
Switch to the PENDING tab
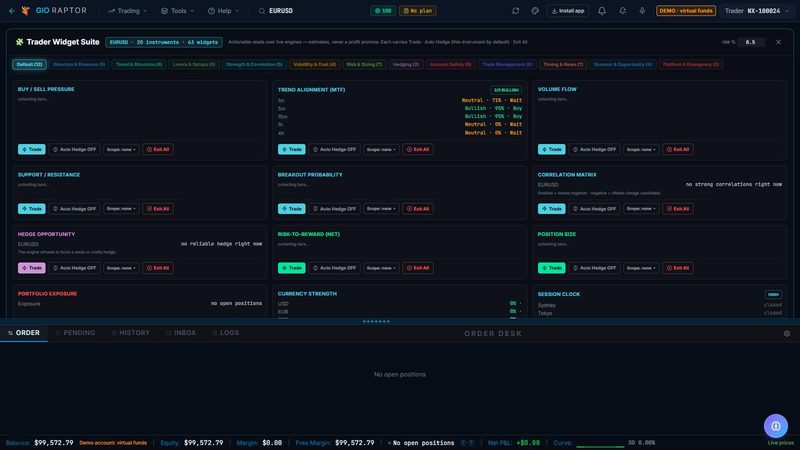(x=75, y=333)
